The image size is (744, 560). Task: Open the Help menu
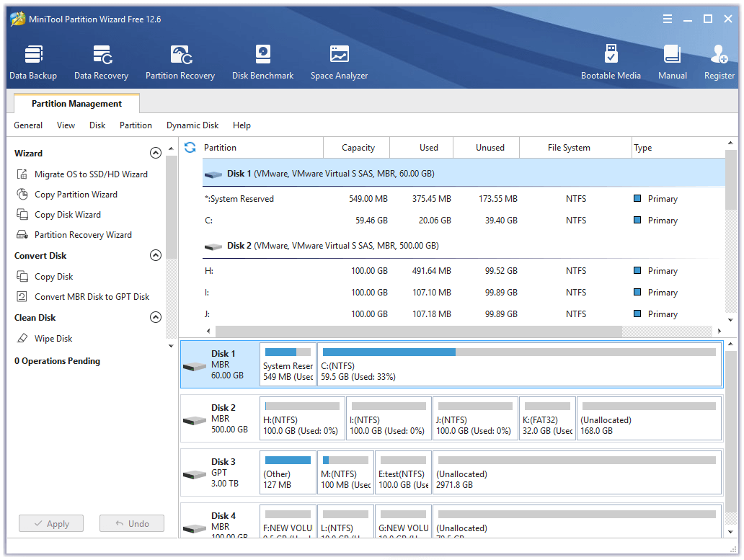point(242,125)
